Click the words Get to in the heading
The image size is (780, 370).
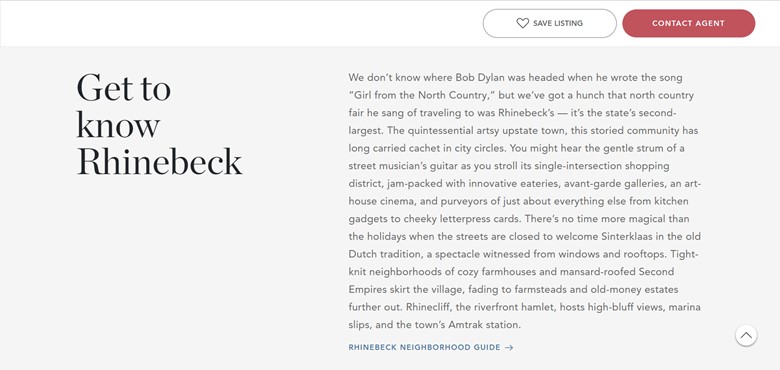(123, 88)
